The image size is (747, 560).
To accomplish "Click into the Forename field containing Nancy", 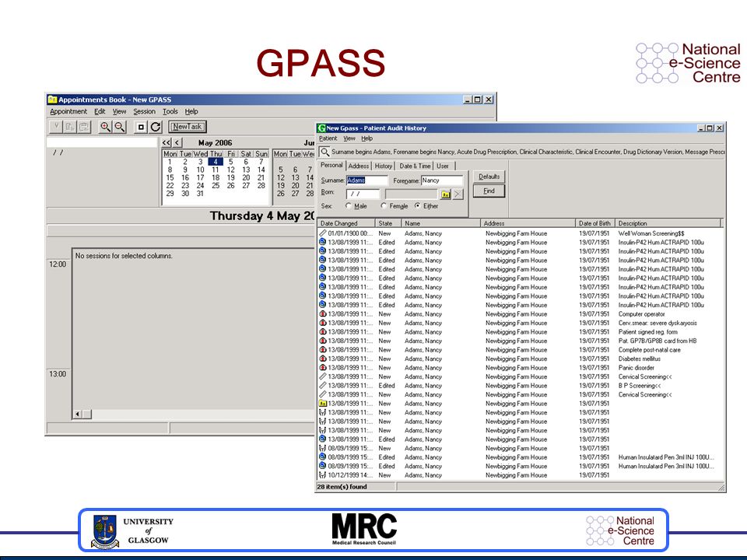I will [x=442, y=180].
